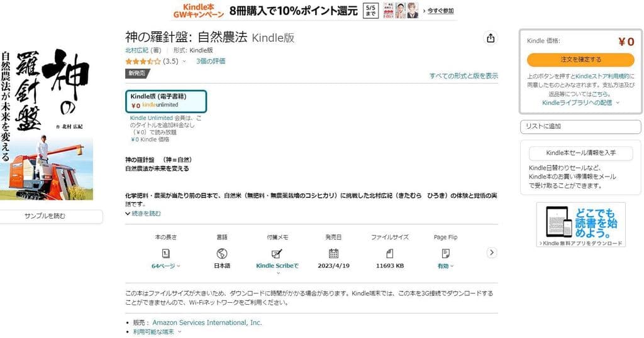
Task: Open Kindleライブラリへの配信 dropdown
Action: pyautogui.click(x=580, y=102)
